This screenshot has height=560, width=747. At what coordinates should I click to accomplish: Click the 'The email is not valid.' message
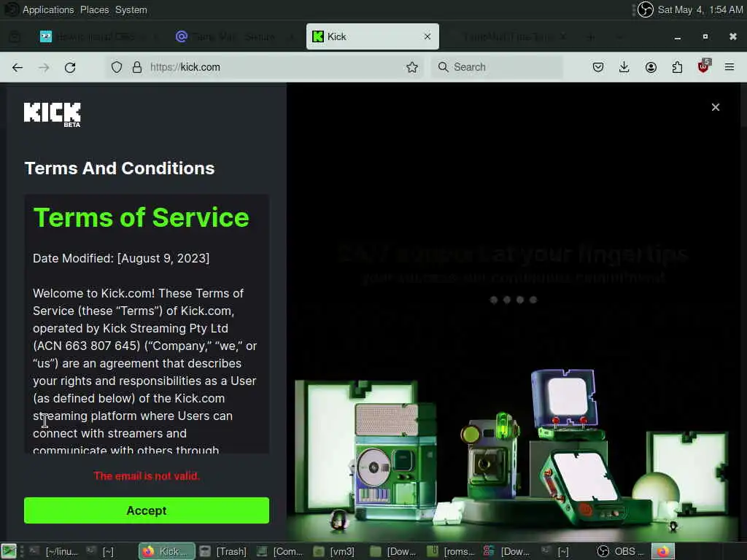(x=147, y=475)
